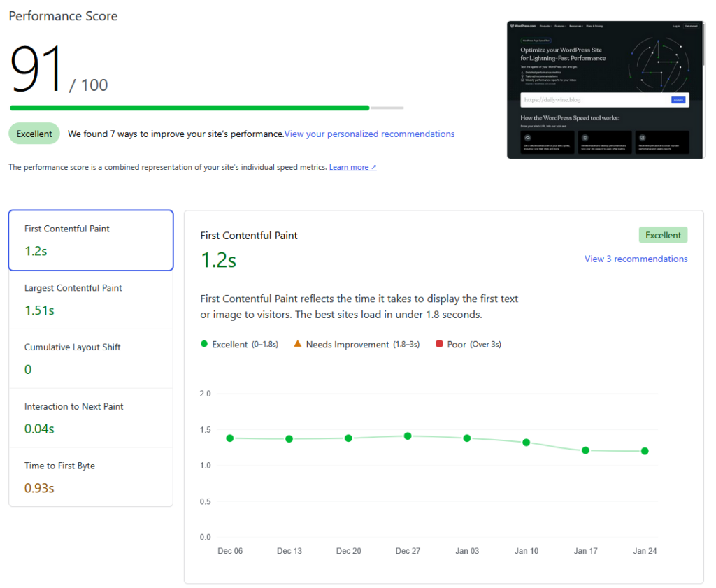Open the Cumulative Layout Shift metric
The image size is (716, 588).
[91, 359]
